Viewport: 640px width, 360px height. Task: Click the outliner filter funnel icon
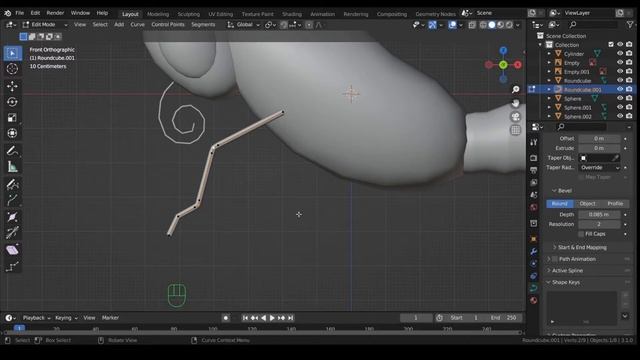630,25
